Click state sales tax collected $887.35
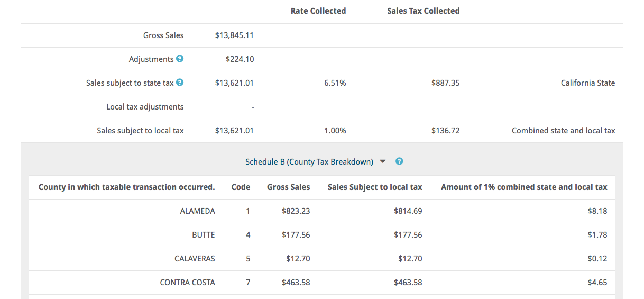 point(445,83)
